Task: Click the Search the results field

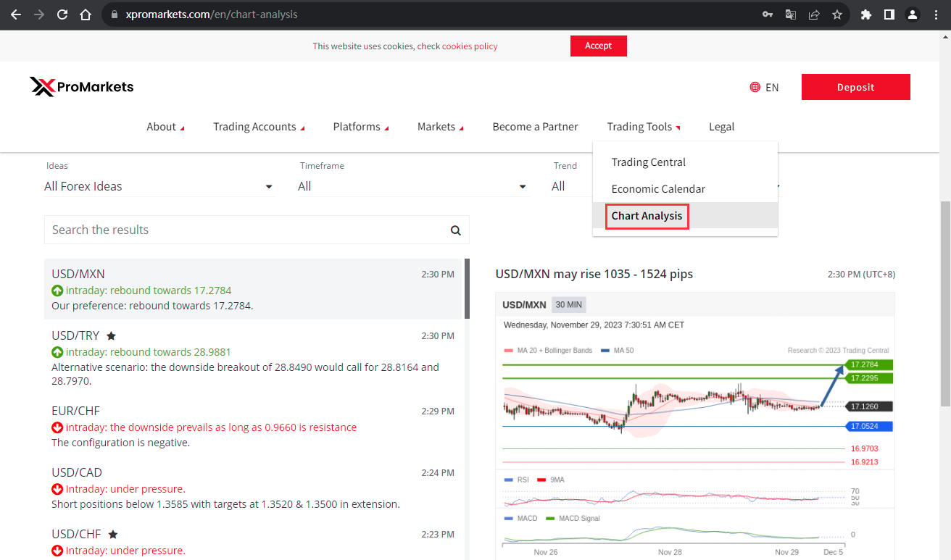Action: [x=246, y=230]
